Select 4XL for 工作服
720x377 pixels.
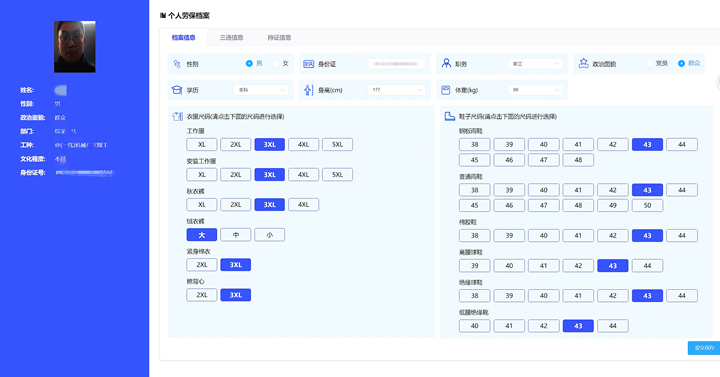click(304, 145)
